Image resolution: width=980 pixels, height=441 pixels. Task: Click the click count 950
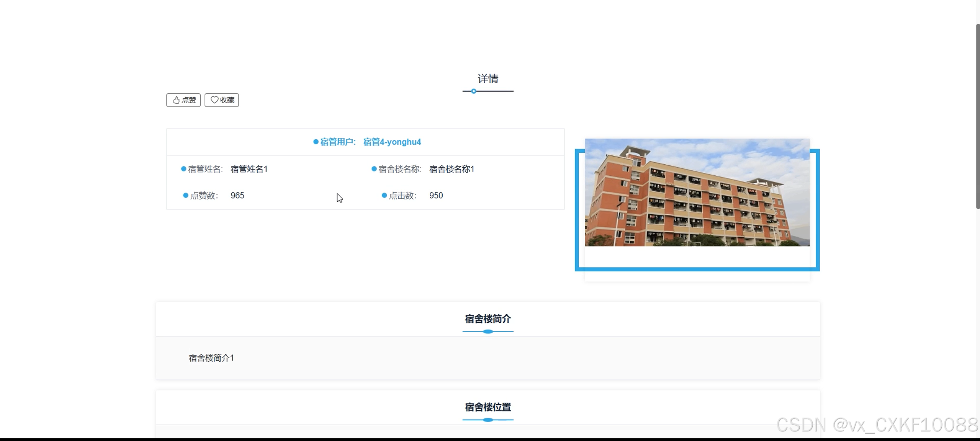tap(436, 196)
